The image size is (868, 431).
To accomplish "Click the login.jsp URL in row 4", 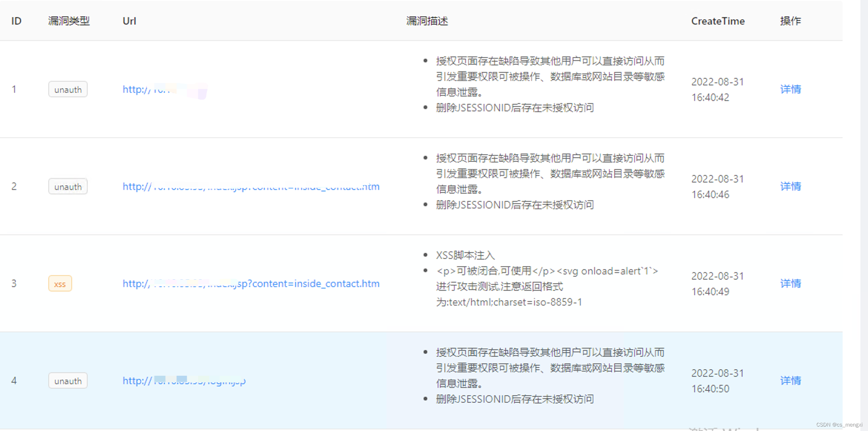I will pyautogui.click(x=184, y=381).
